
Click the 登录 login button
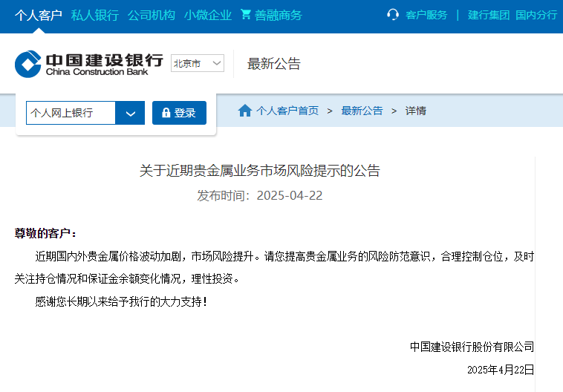pyautogui.click(x=179, y=113)
